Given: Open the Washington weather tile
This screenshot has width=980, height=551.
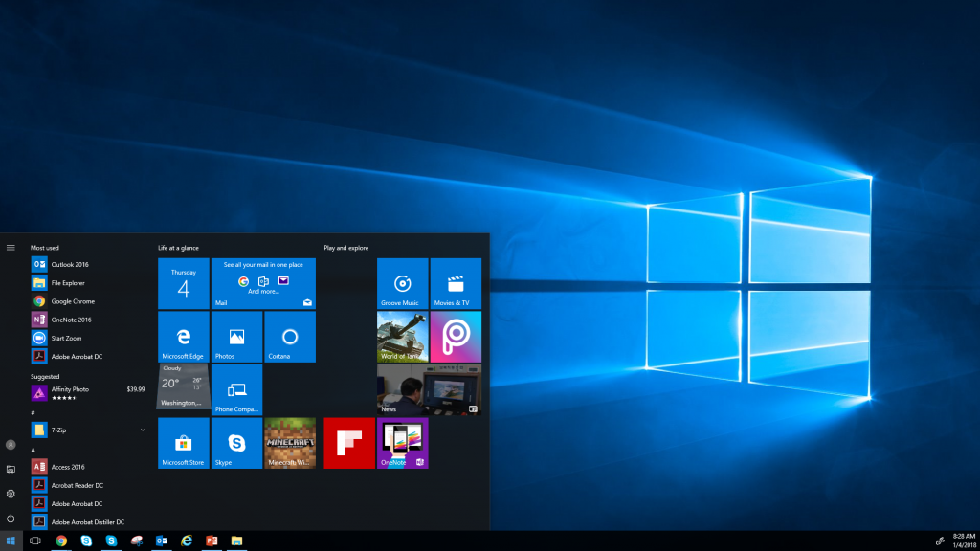Looking at the screenshot, I should 183,386.
